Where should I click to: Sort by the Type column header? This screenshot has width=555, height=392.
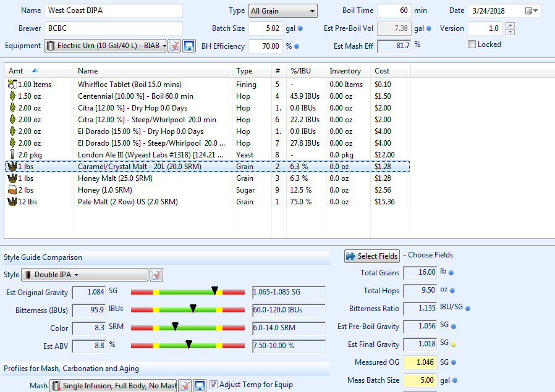tap(252, 71)
